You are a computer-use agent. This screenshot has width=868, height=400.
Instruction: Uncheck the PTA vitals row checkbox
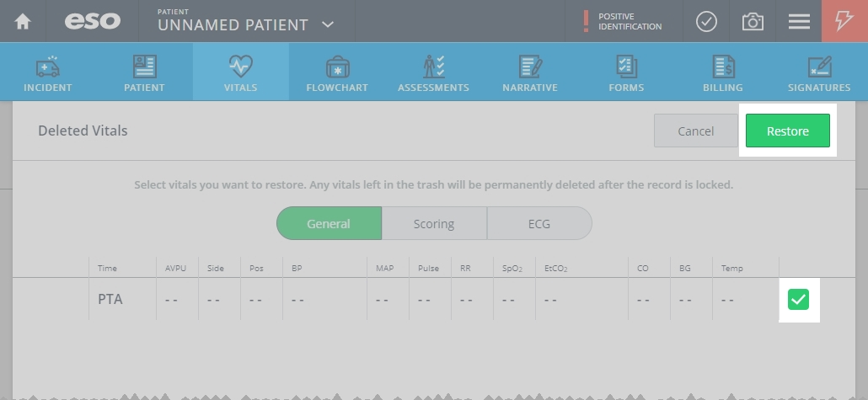coord(798,299)
